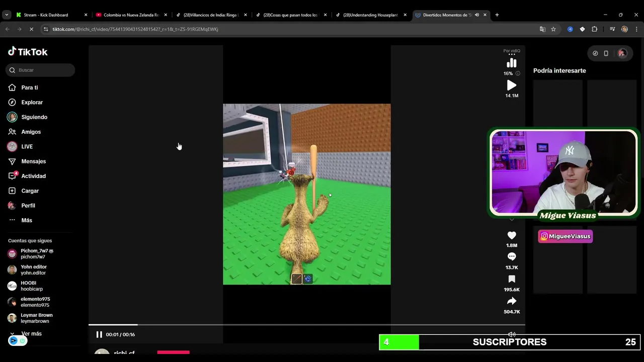This screenshot has height=362, width=644.
Task: Click the tiktok.com address bar URL
Action: point(135,29)
